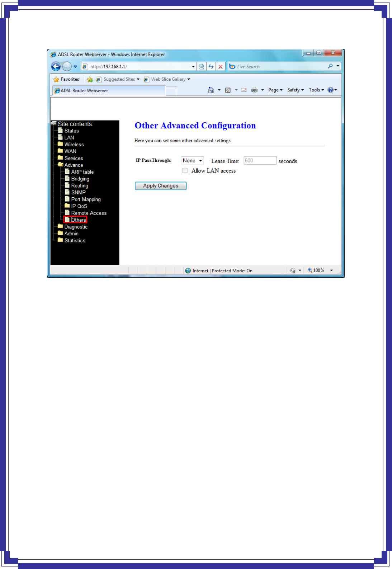This screenshot has width=392, height=569.
Task: Click the Print icon
Action: (254, 90)
